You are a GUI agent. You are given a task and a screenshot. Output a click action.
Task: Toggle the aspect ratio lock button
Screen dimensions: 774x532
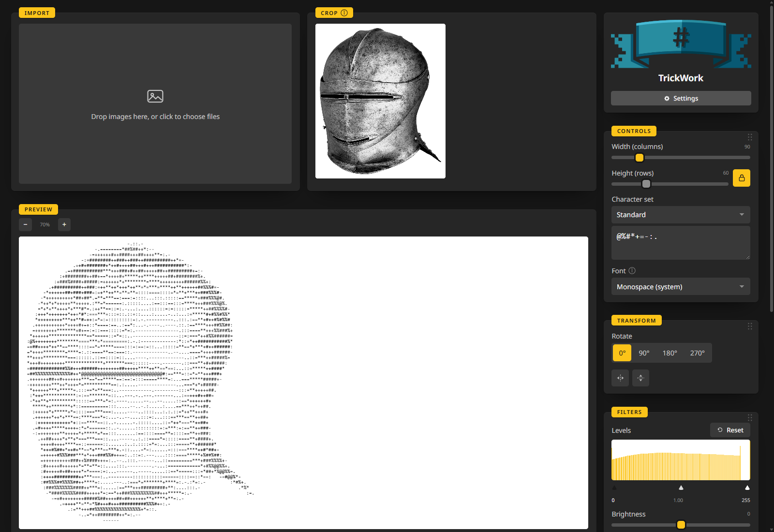click(x=742, y=178)
